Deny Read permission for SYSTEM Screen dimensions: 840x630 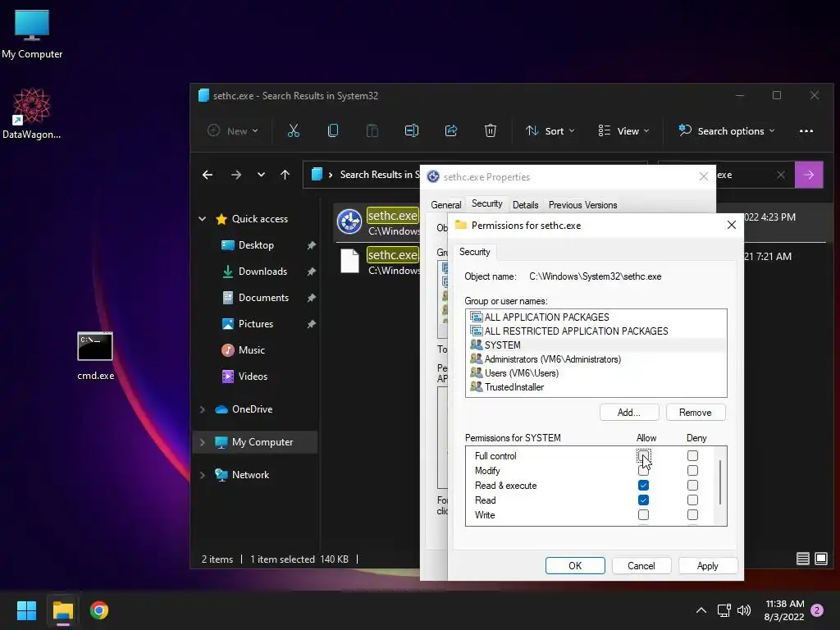[692, 500]
